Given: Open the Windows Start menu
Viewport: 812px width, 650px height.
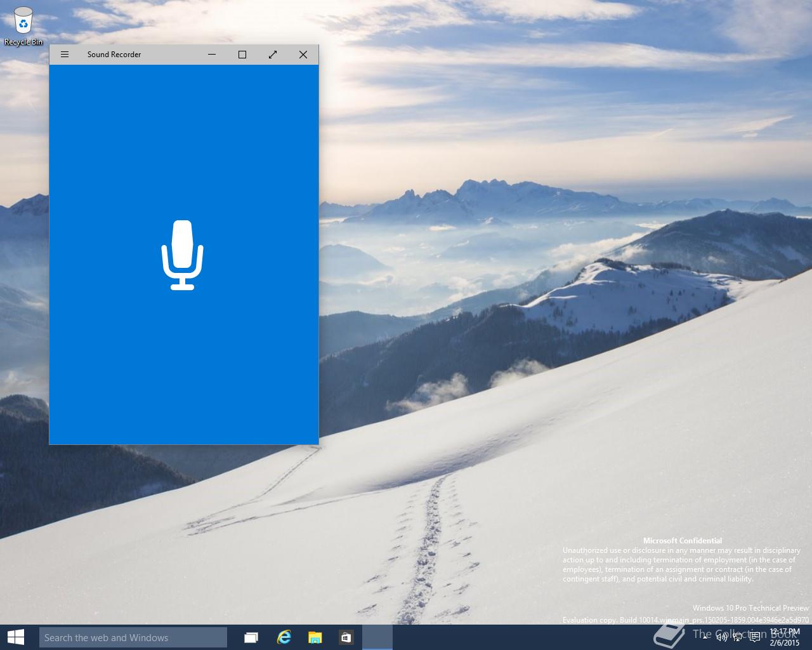Looking at the screenshot, I should pyautogui.click(x=15, y=637).
